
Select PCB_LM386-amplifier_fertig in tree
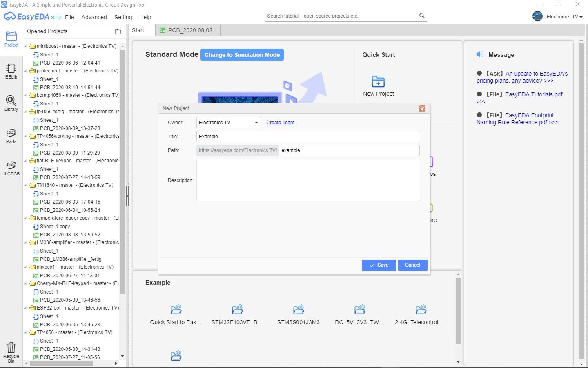coord(71,259)
